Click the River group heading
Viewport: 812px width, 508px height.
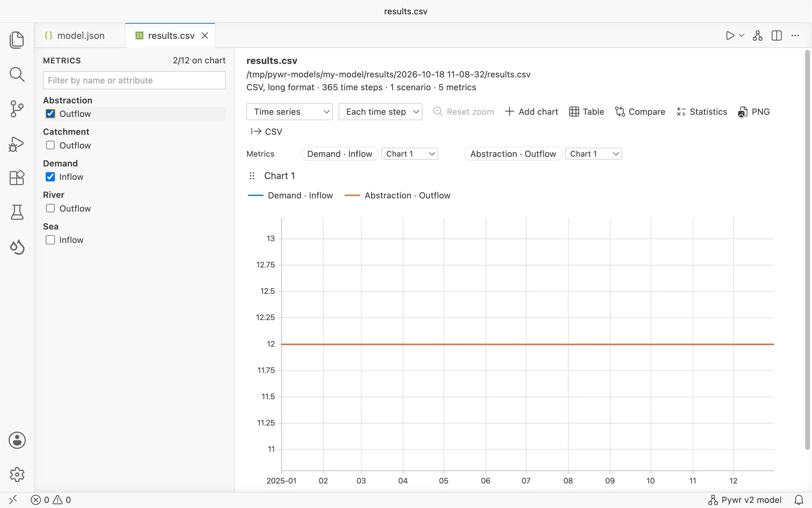pyautogui.click(x=54, y=195)
